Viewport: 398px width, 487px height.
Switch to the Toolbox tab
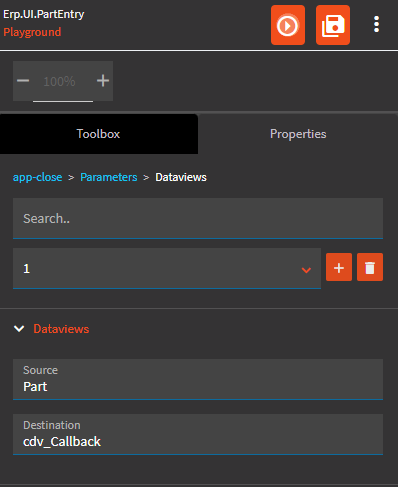(x=99, y=134)
